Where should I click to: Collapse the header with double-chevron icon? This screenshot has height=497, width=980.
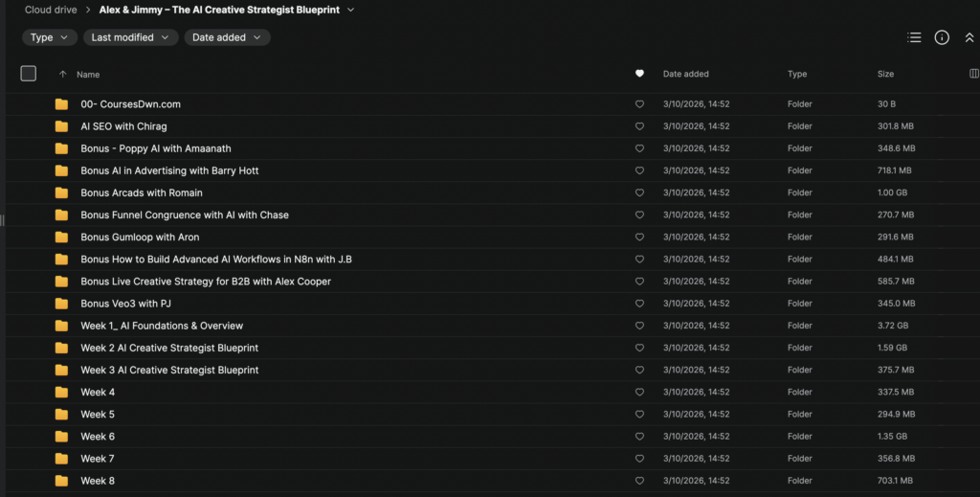969,37
